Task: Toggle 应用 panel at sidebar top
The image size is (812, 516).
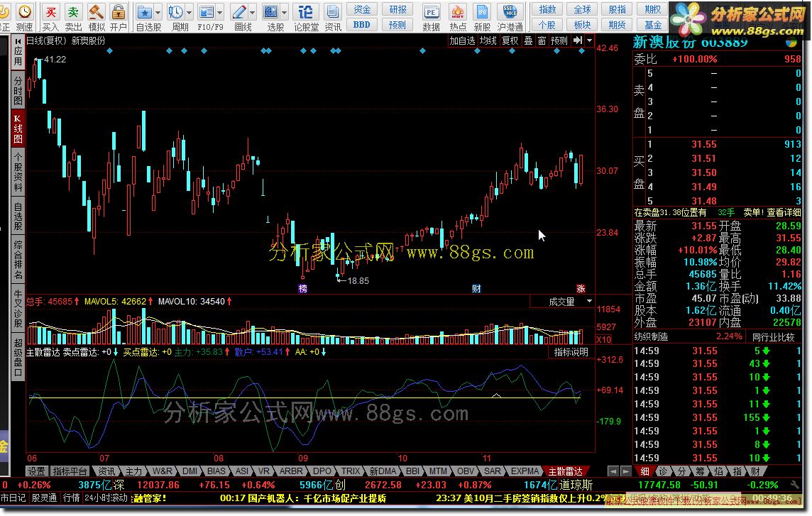Action: point(18,52)
